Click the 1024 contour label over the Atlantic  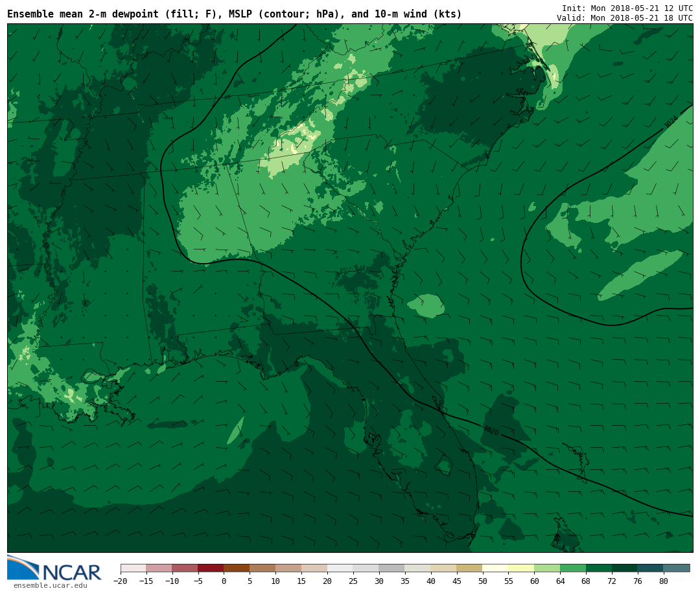[x=671, y=122]
